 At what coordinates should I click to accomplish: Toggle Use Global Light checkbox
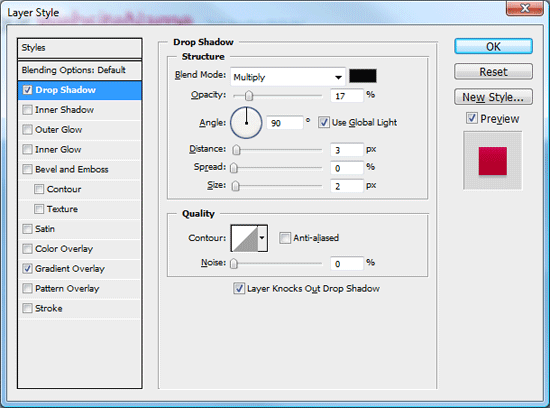[x=323, y=122]
